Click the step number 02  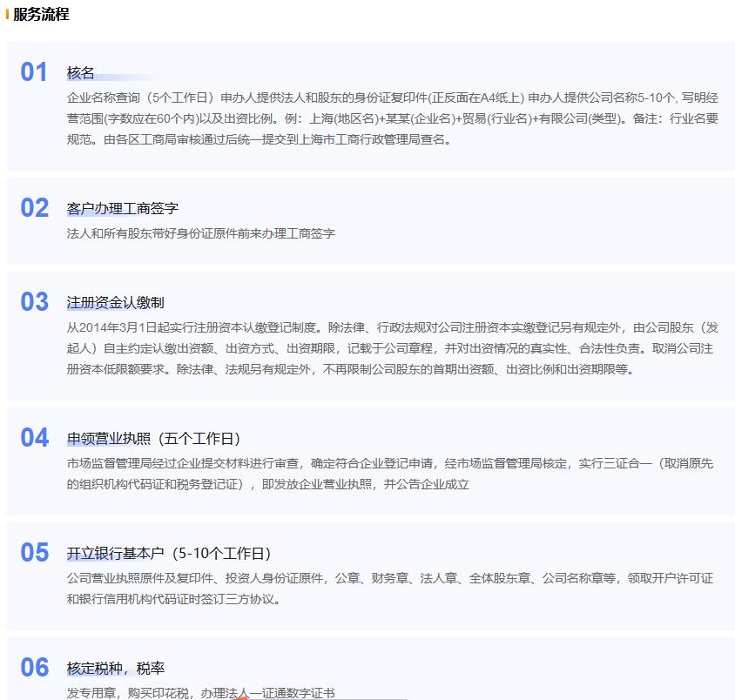pyautogui.click(x=35, y=208)
